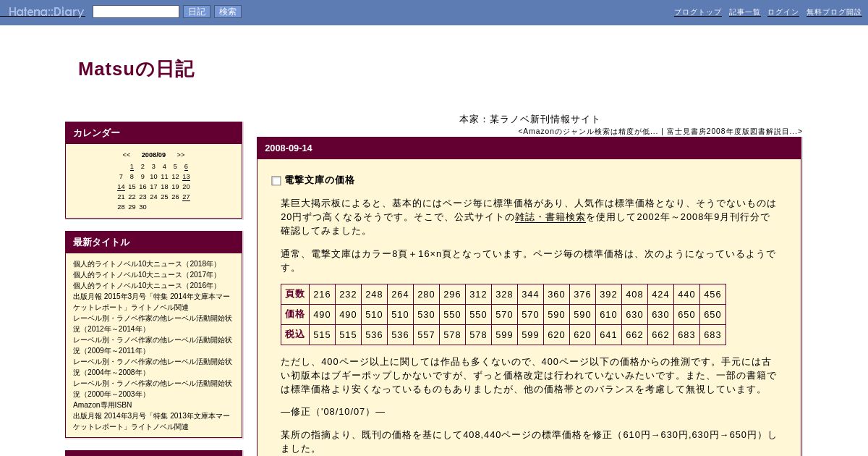
Task: Open 出版月報 2014年3月号 article link
Action: coord(152,421)
